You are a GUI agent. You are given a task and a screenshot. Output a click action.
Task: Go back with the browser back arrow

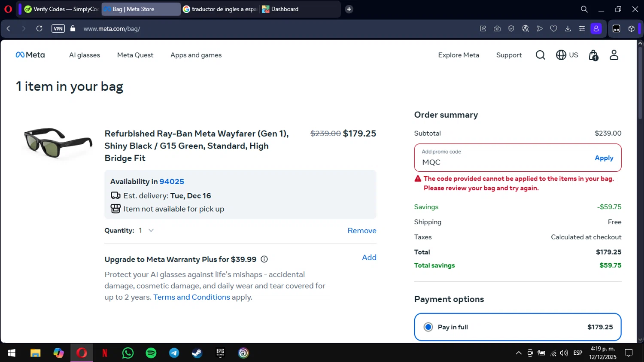tap(8, 29)
